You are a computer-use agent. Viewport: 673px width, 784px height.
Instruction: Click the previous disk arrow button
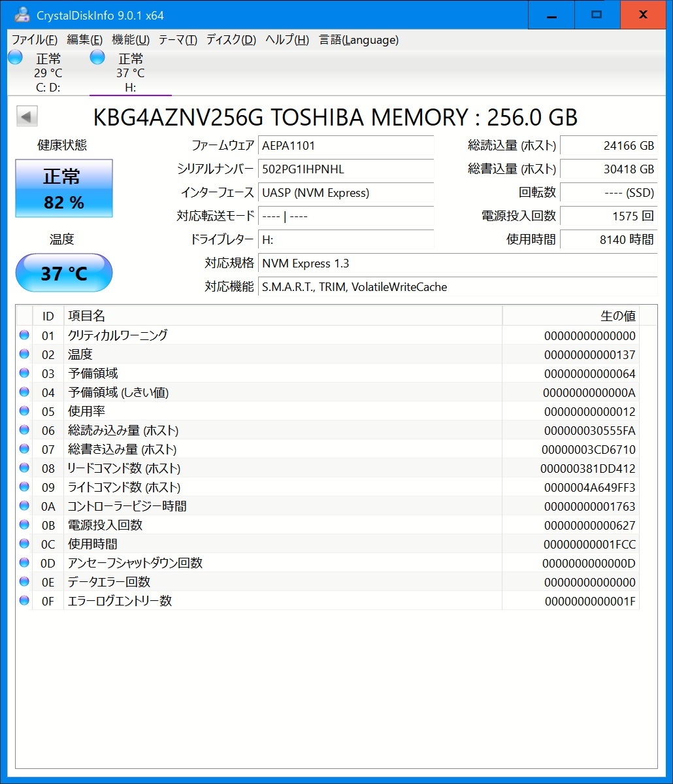27,117
